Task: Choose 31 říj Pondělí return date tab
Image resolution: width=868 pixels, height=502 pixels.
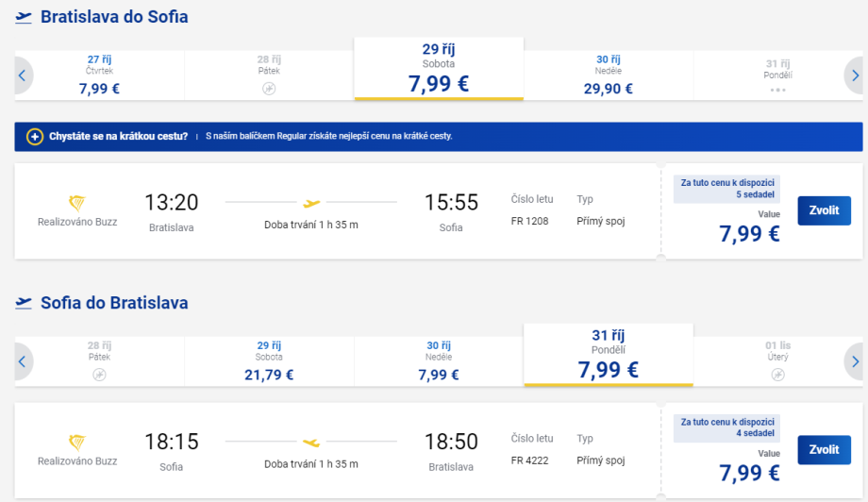Action: pyautogui.click(x=608, y=355)
